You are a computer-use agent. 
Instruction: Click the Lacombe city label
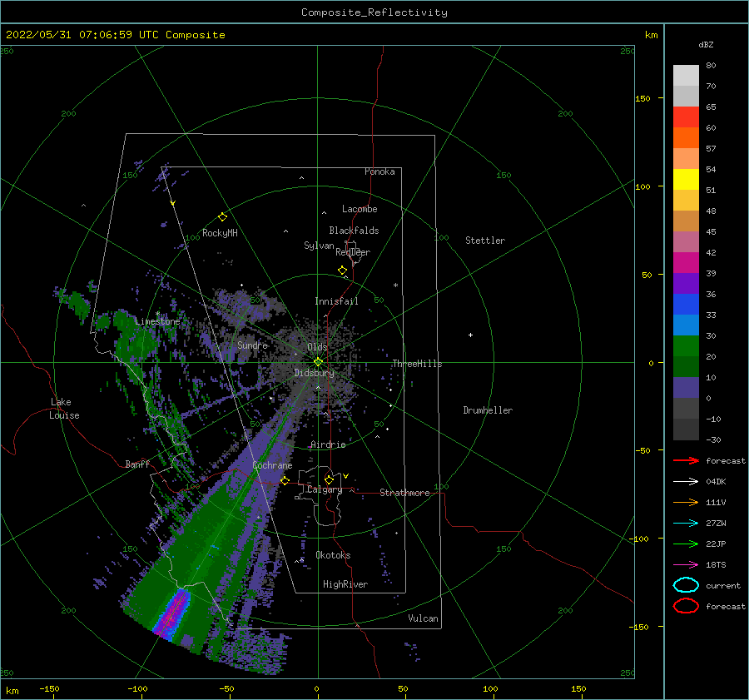point(360,209)
